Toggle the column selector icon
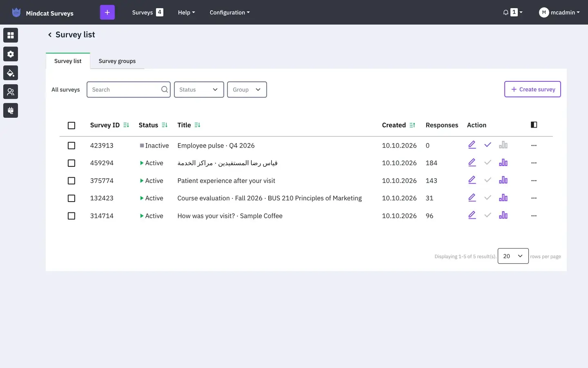The width and height of the screenshot is (588, 368). [x=534, y=125]
